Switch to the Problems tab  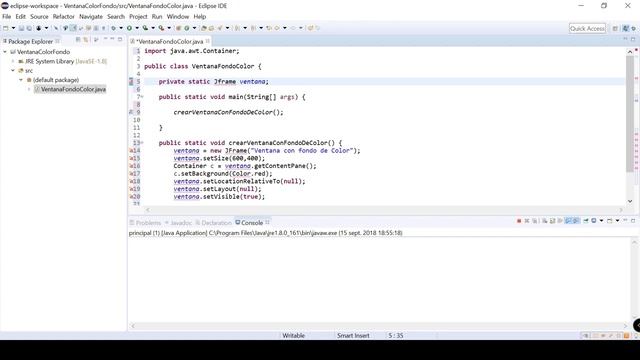[x=145, y=223]
